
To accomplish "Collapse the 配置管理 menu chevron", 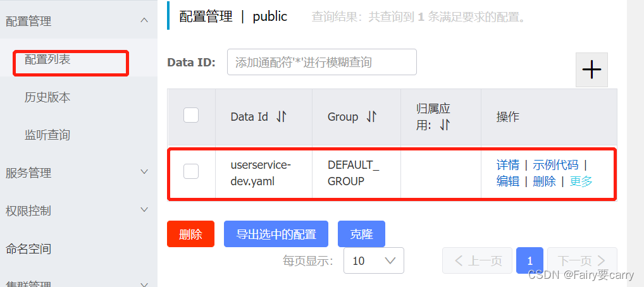I will coord(144,20).
